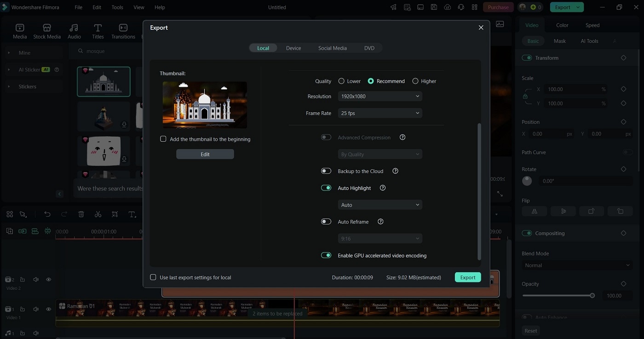
Task: Click the add track icon above timeline
Action: 9,231
